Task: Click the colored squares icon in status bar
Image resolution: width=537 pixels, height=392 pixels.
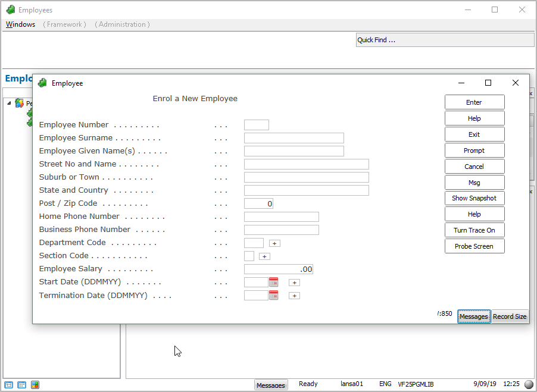Action: click(x=35, y=385)
